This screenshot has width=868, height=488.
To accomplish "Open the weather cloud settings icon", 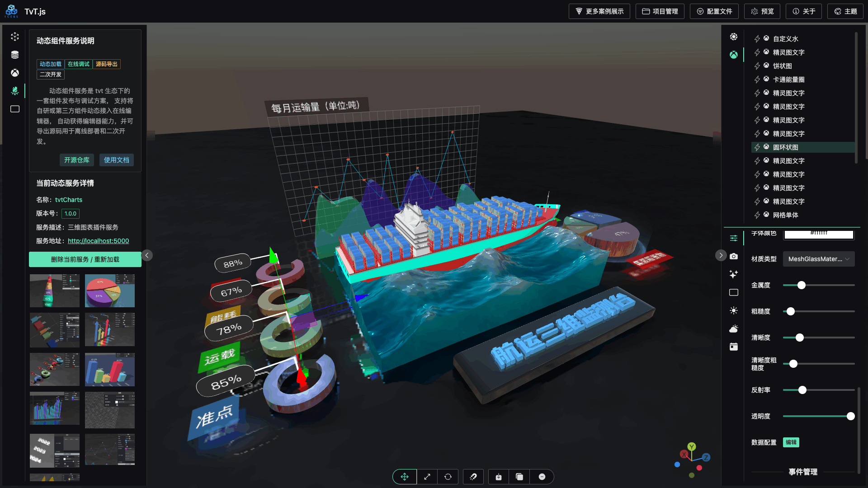I will click(x=734, y=328).
